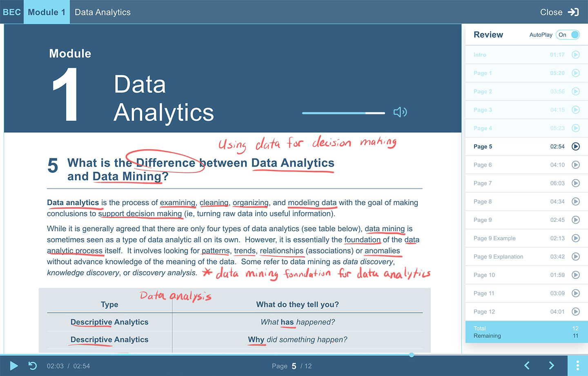This screenshot has width=588, height=376.
Task: Select Page 5 in review list
Action: click(483, 146)
